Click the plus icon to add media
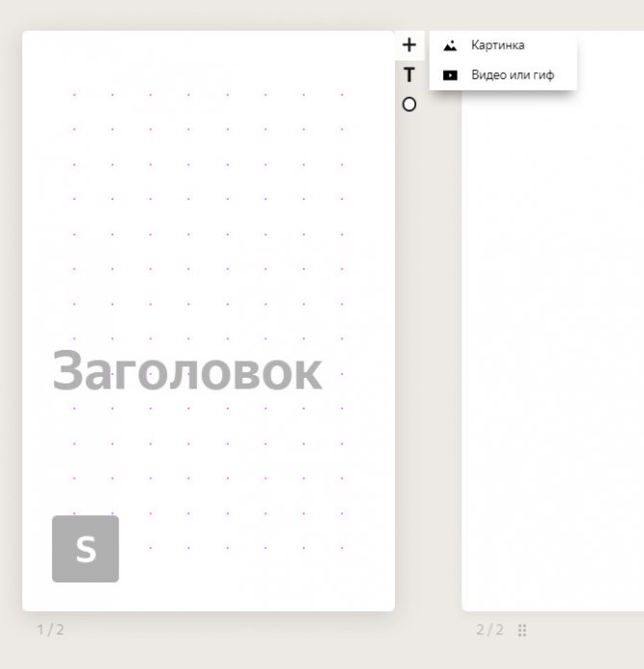Image resolution: width=644 pixels, height=669 pixels. coord(409,44)
